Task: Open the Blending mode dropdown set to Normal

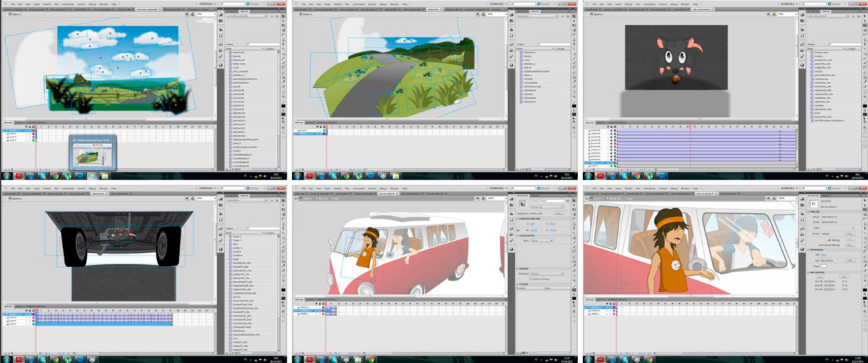Action: point(546,273)
